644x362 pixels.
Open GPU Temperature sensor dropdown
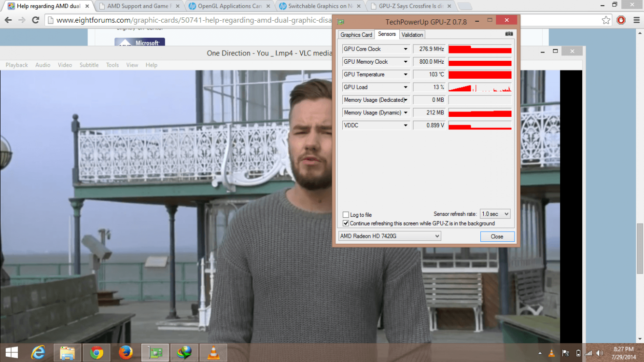coord(406,74)
